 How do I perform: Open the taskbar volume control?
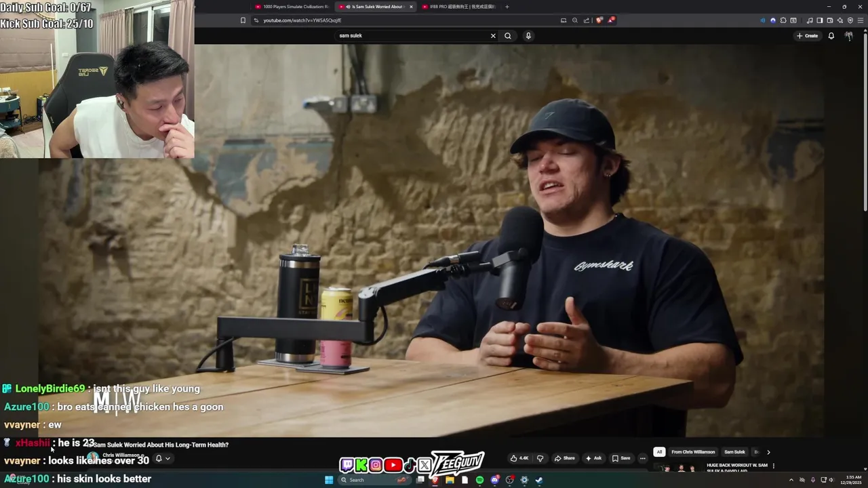pos(831,480)
